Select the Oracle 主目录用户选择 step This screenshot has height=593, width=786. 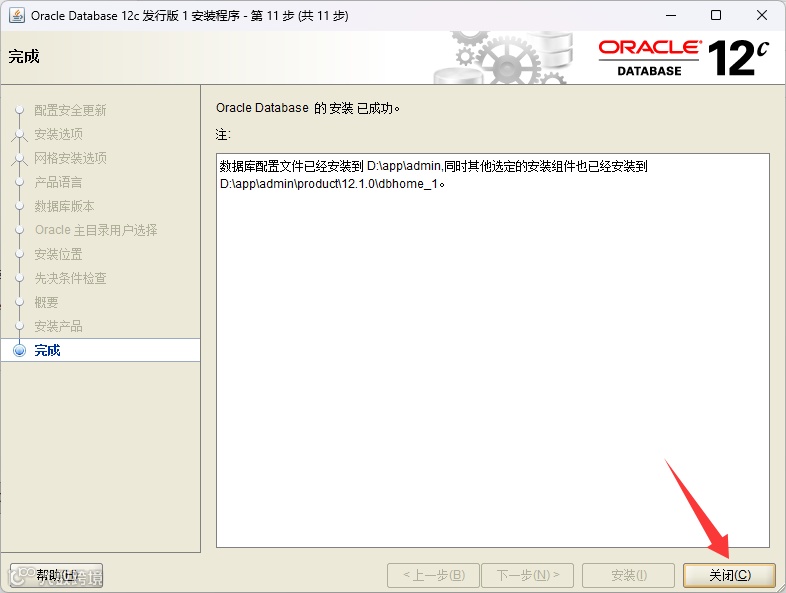click(x=96, y=230)
